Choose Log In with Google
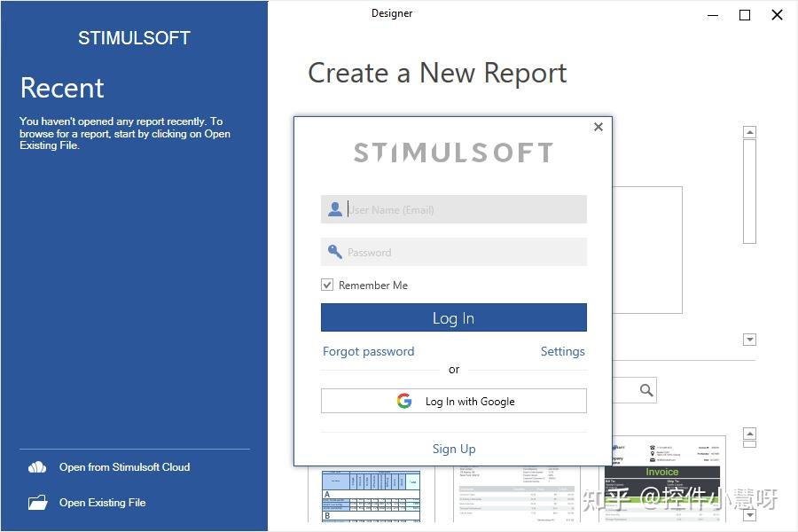The width and height of the screenshot is (798, 532). pos(453,401)
